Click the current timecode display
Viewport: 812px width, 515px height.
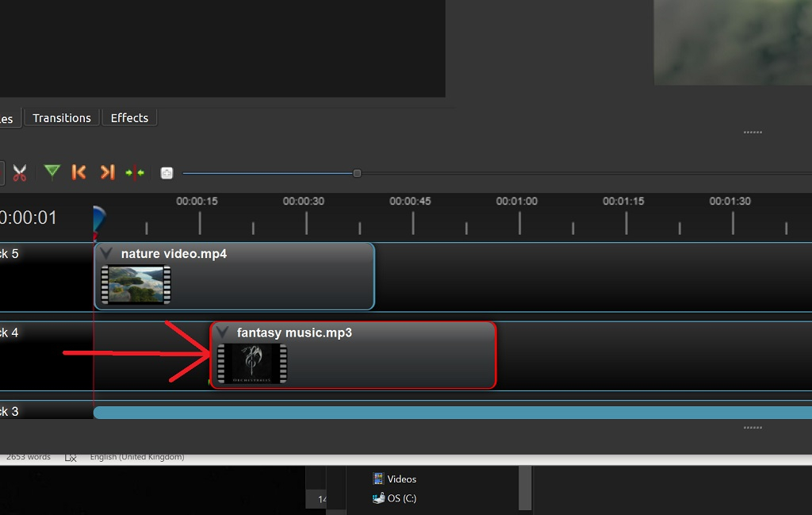click(x=29, y=217)
